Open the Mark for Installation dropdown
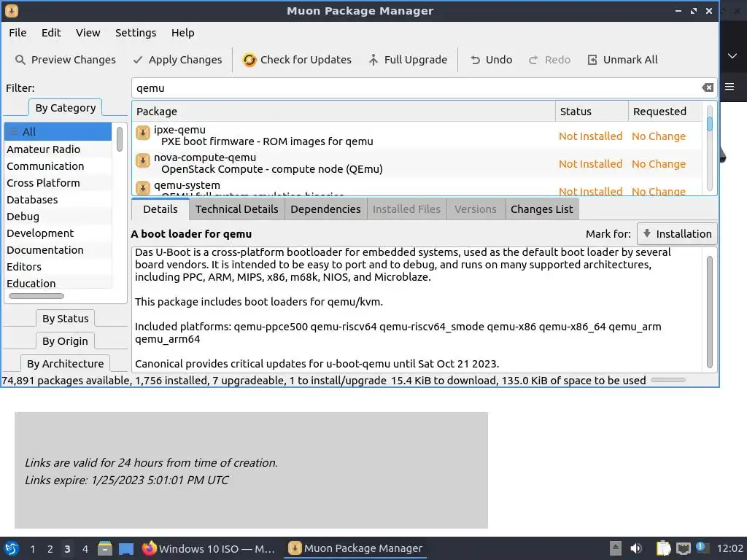This screenshot has width=747, height=560. (677, 234)
